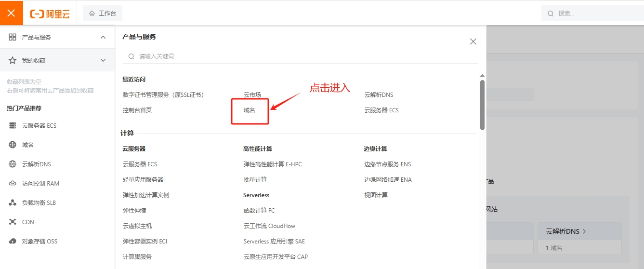Open 函数计算 FC link
The height and width of the screenshot is (269, 644).
pos(259,210)
